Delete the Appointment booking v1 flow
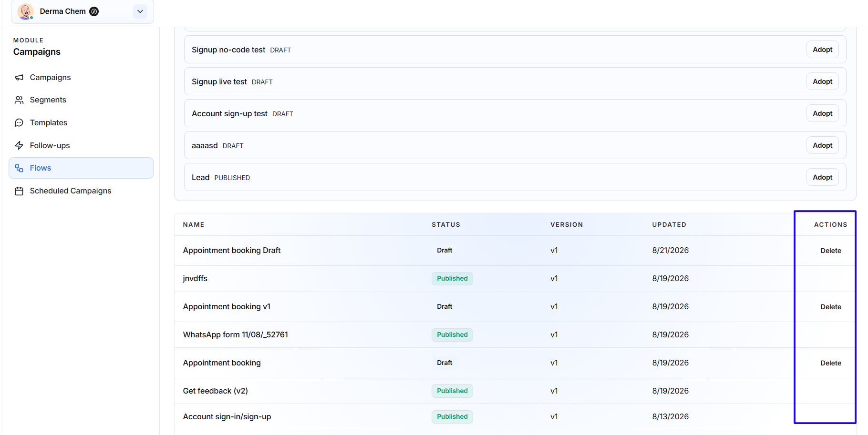Viewport: 868px width, 435px height. 830,307
